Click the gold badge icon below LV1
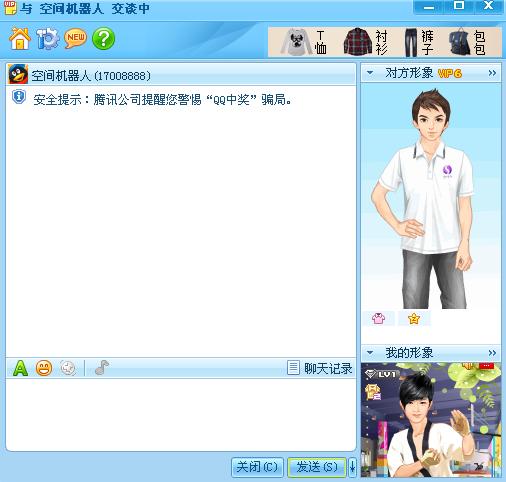This screenshot has height=482, width=506. coord(373,392)
